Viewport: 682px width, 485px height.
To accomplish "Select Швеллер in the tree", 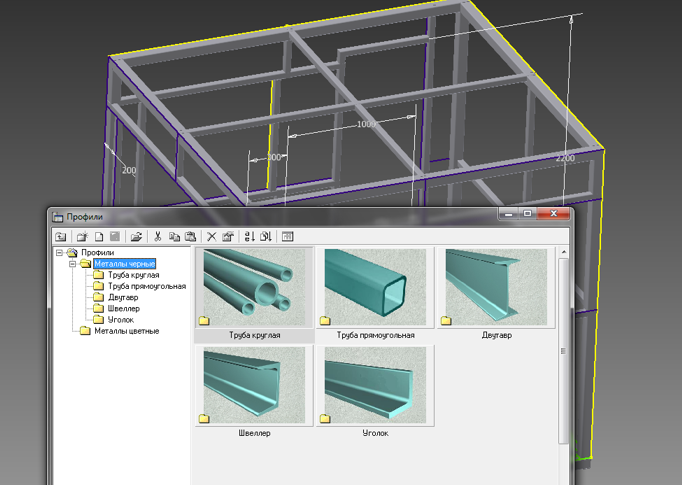I will point(124,309).
